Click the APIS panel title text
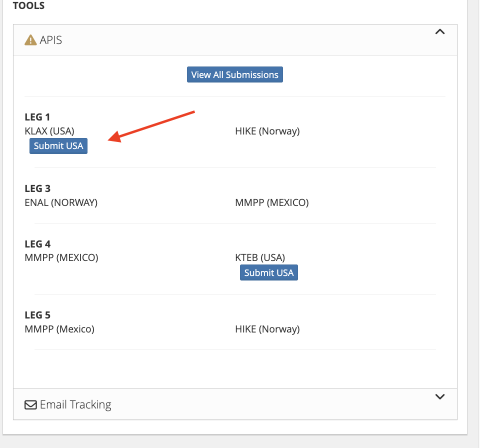Image resolution: width=480 pixels, height=448 pixels. tap(51, 40)
